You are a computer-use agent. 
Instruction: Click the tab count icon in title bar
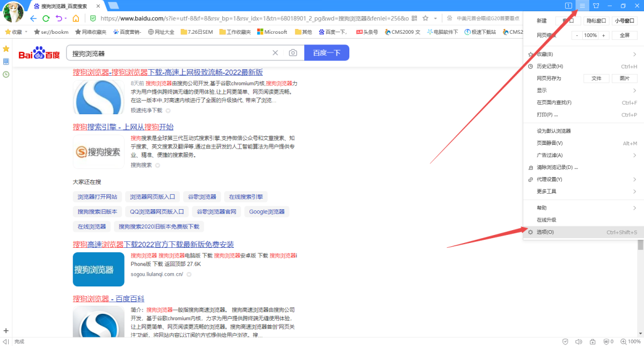click(x=568, y=5)
